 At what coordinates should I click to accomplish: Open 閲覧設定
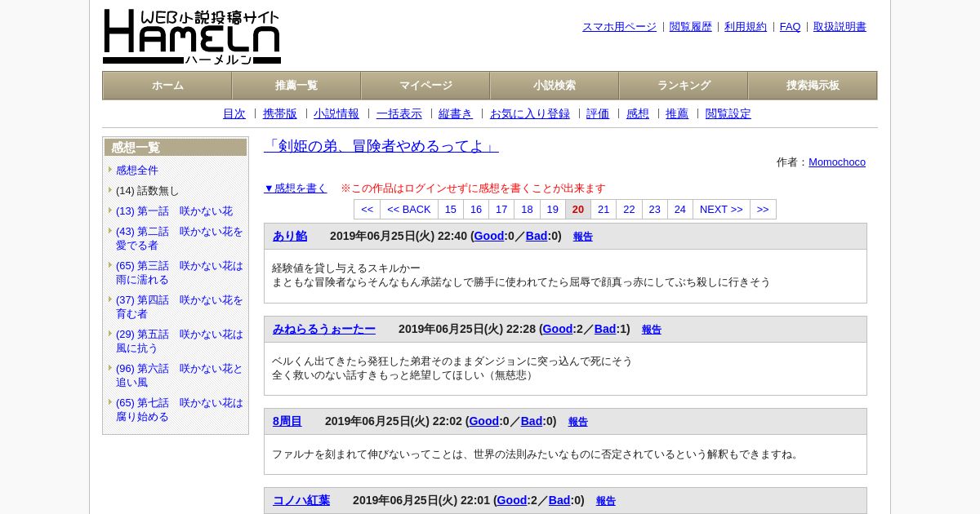coord(728,114)
